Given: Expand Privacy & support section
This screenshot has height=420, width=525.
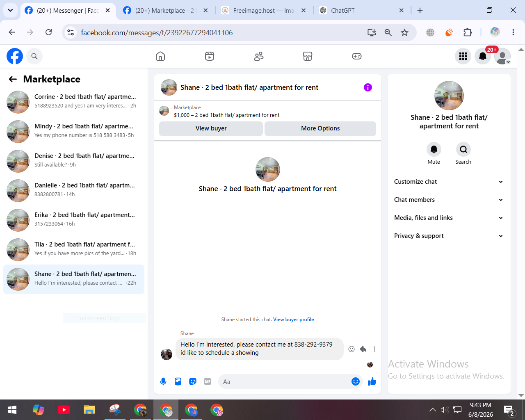Looking at the screenshot, I should click(449, 236).
